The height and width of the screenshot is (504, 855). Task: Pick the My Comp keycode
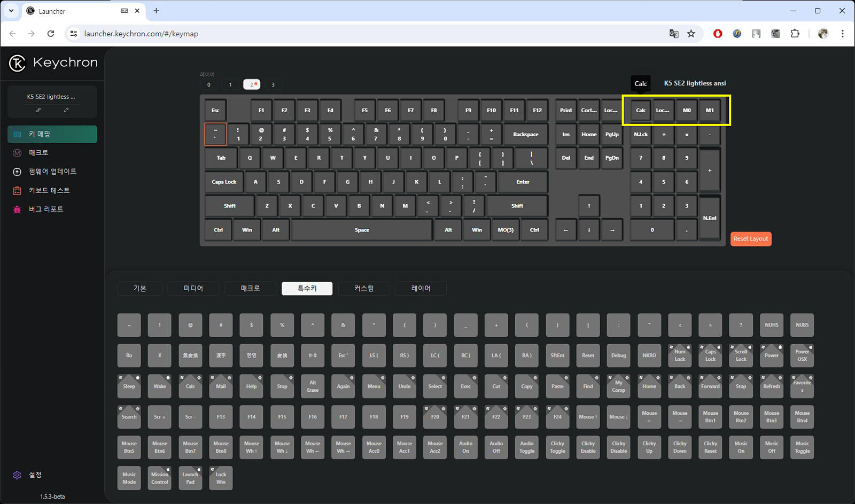[619, 386]
